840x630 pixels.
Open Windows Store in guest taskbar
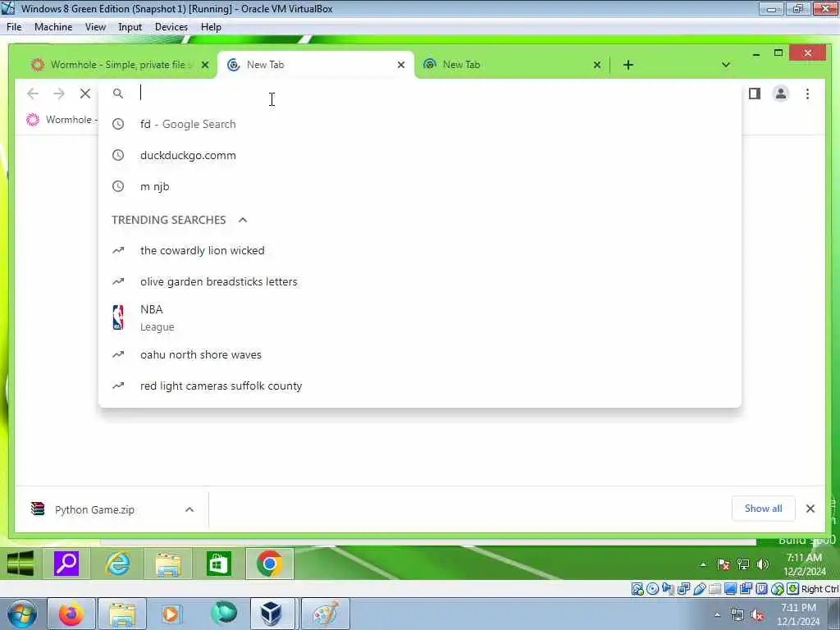218,564
